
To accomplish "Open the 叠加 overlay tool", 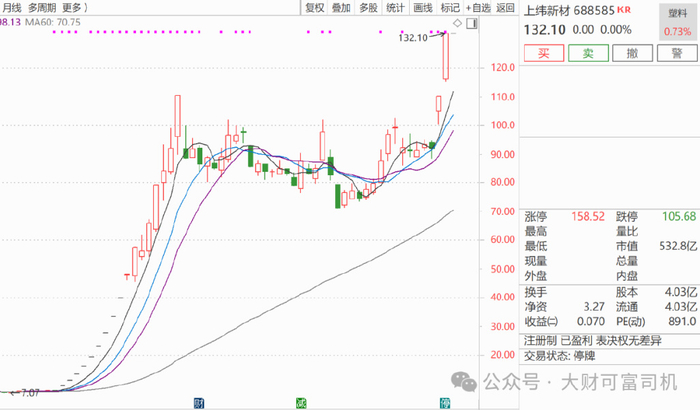I will (341, 8).
